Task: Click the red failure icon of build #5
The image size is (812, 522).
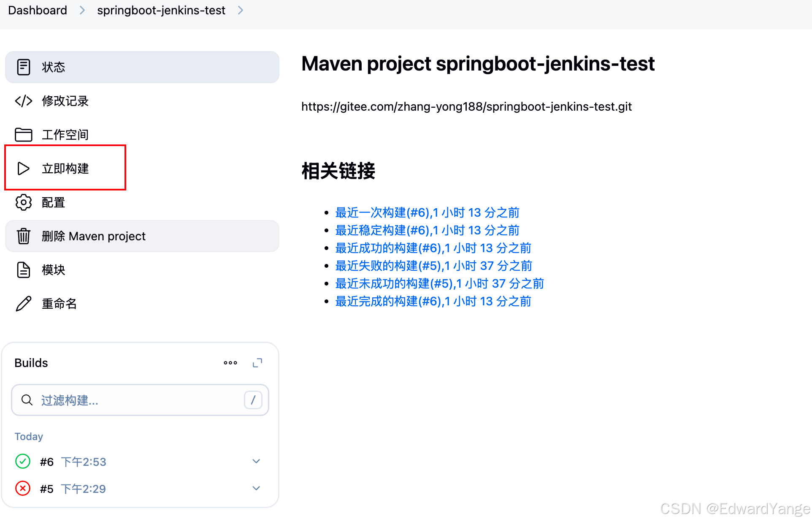Action: pyautogui.click(x=23, y=488)
